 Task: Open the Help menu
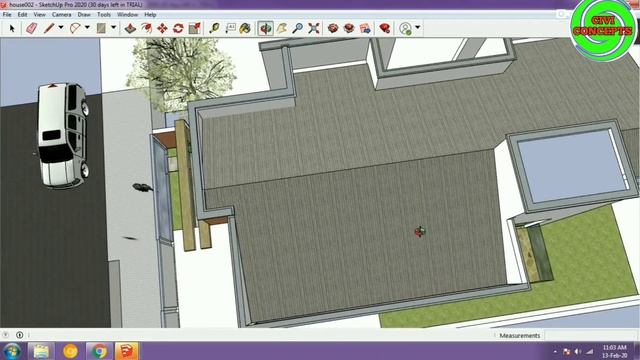pos(150,15)
